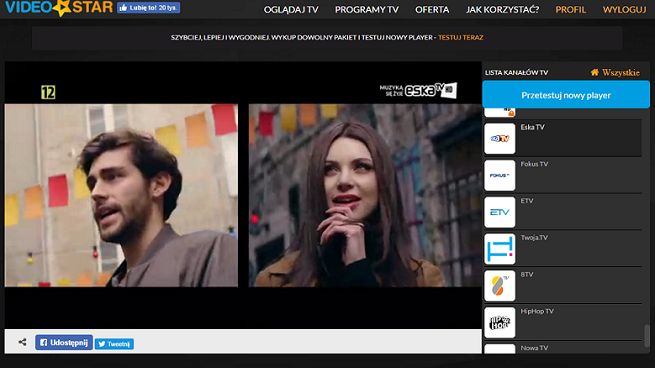Open the PROFIL link
This screenshot has height=368, width=655.
click(571, 10)
